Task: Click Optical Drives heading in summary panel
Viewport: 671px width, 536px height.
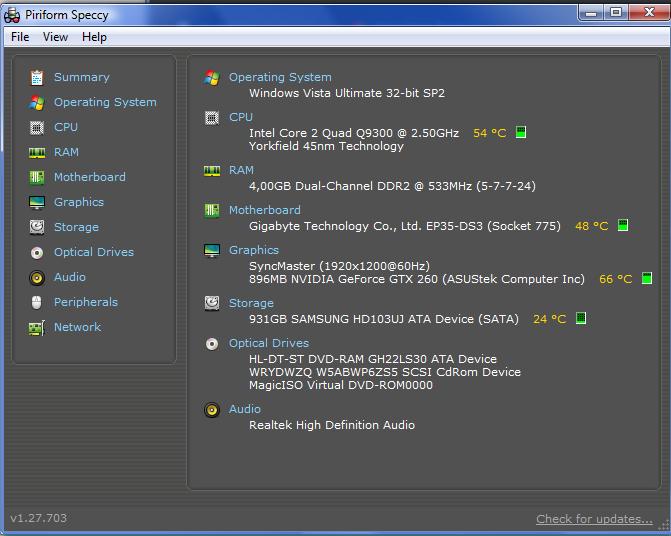Action: point(269,343)
